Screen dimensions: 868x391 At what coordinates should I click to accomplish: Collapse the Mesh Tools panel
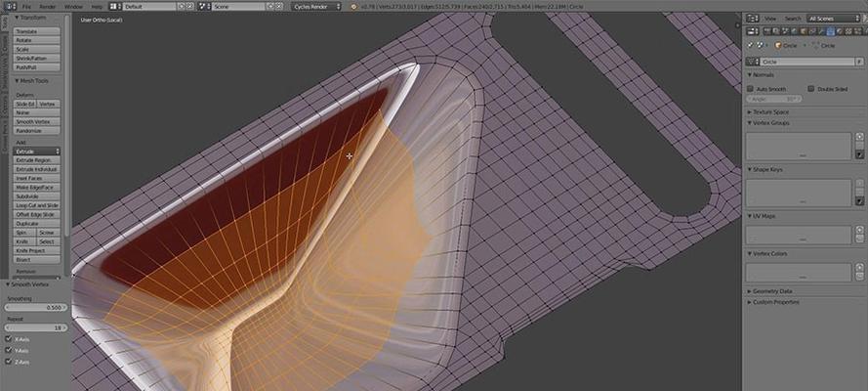click(x=31, y=81)
